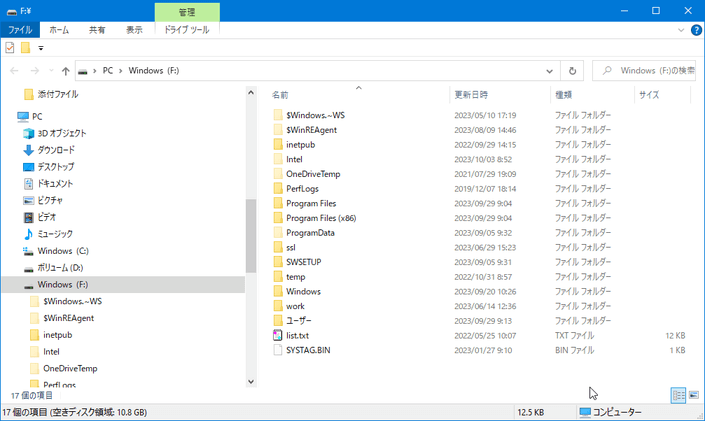Open the Program Files folder
Screen dimensions: 705x421
click(310, 203)
